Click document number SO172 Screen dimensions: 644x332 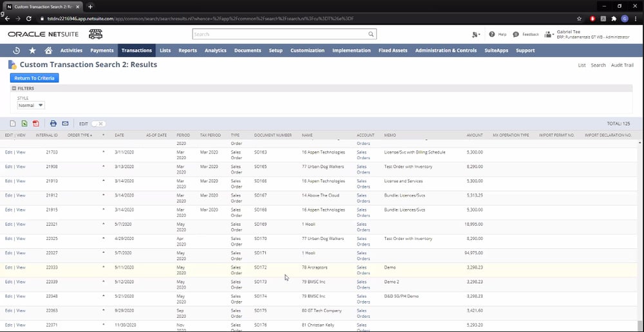260,268
